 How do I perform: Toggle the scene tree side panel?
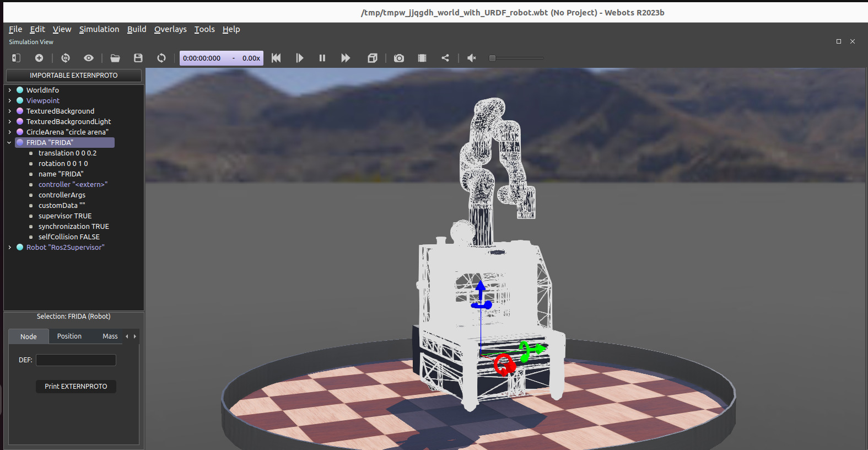coord(16,58)
